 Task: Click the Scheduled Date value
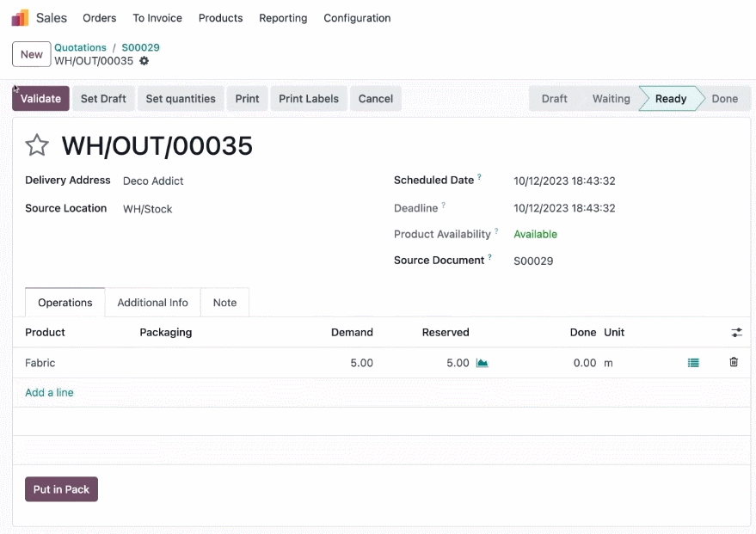[564, 181]
